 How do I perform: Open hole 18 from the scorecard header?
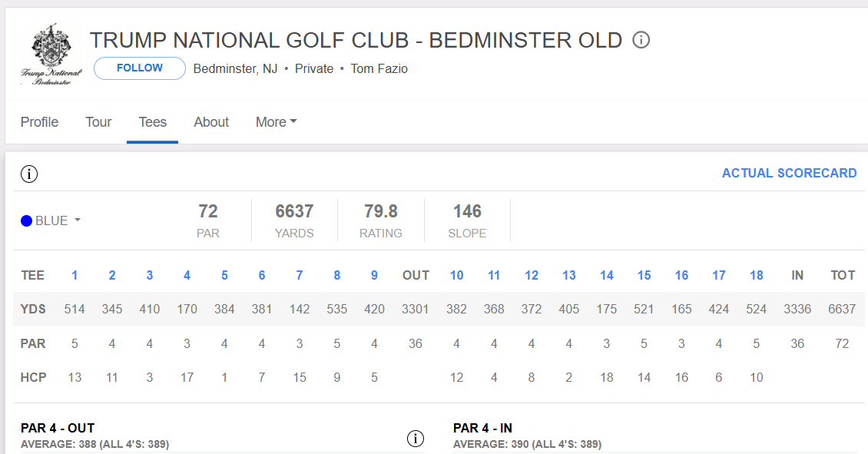[x=756, y=275]
